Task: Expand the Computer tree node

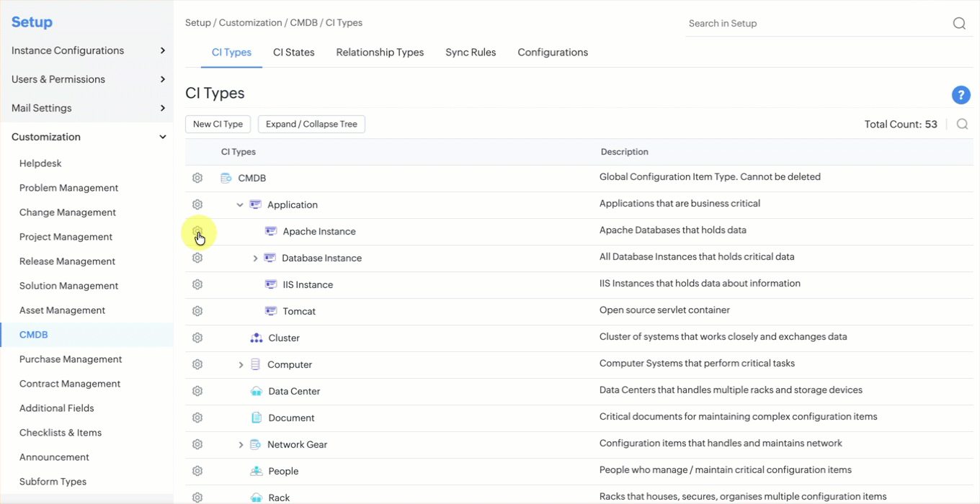Action: [x=241, y=365]
